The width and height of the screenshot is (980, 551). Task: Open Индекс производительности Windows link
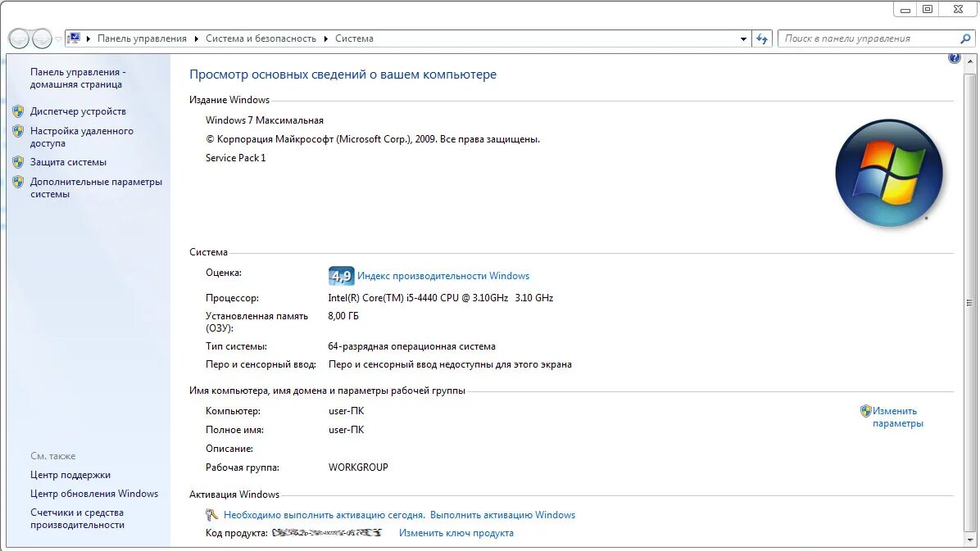(443, 275)
